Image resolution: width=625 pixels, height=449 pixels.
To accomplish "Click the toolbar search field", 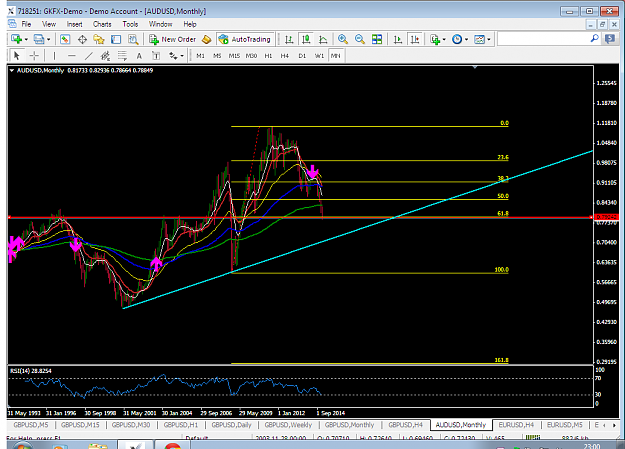I will [x=543, y=39].
